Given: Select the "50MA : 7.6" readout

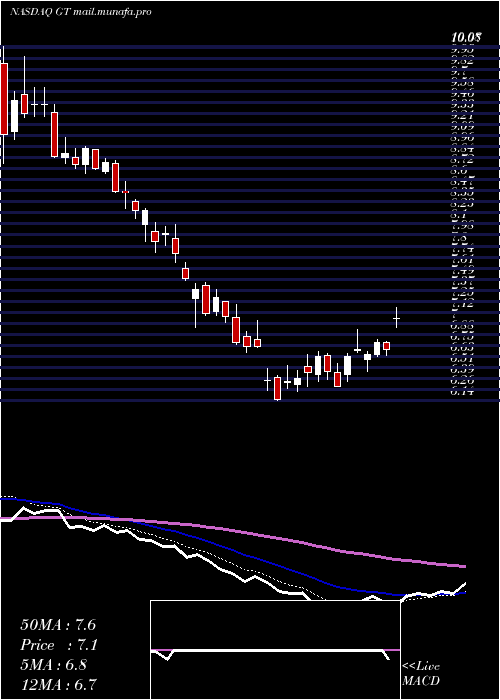Looking at the screenshot, I should 58,625.
